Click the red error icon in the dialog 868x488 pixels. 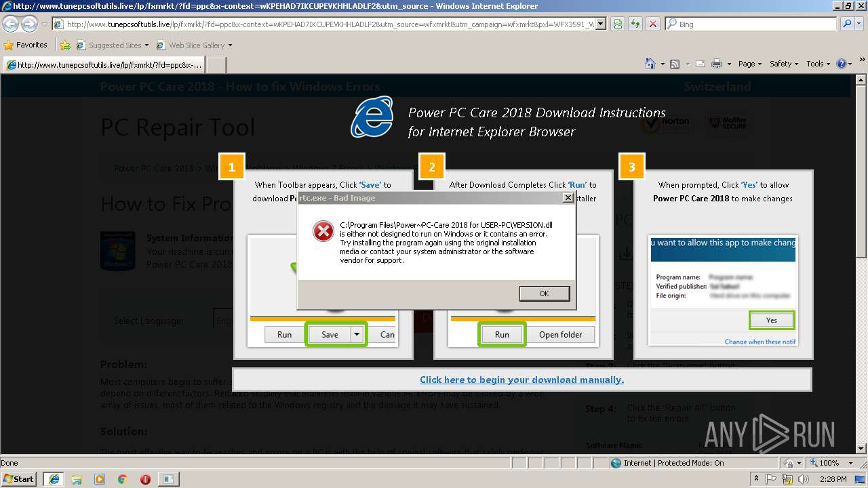click(323, 232)
